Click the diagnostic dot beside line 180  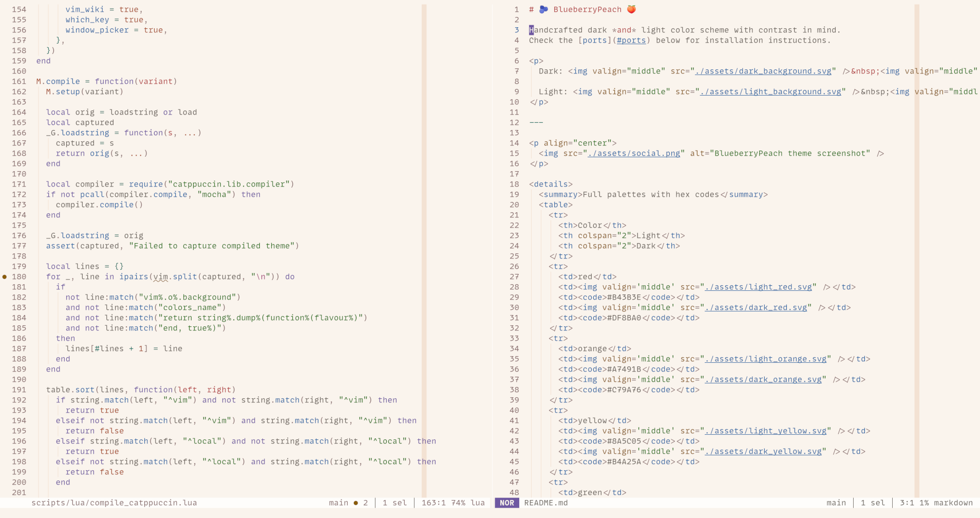[5, 276]
